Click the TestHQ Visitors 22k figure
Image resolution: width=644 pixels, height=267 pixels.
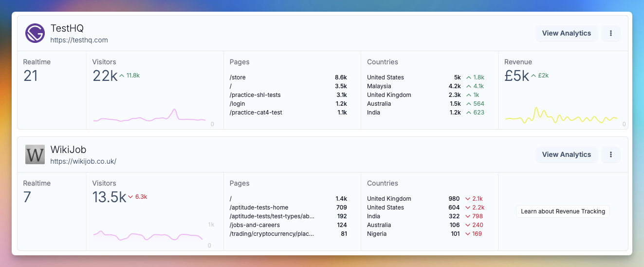coord(105,76)
